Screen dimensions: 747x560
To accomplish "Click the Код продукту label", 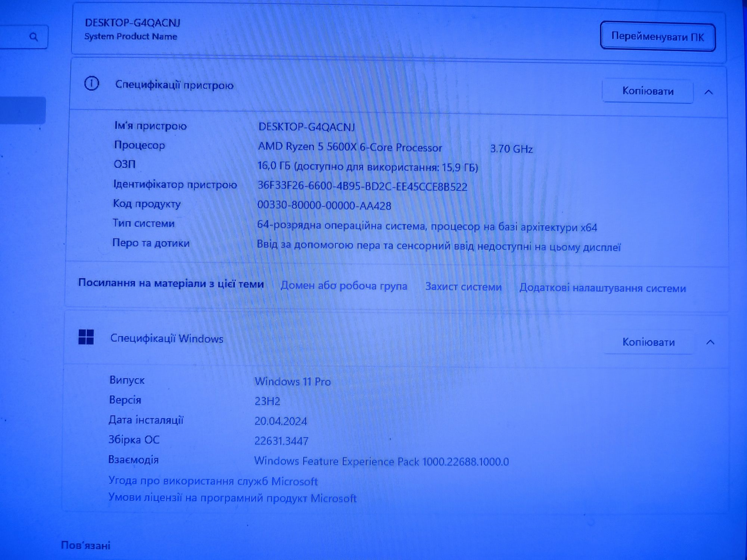I will (147, 204).
